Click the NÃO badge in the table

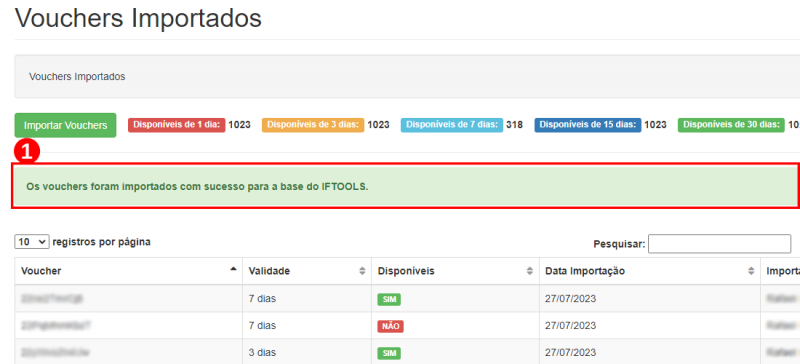pos(390,326)
